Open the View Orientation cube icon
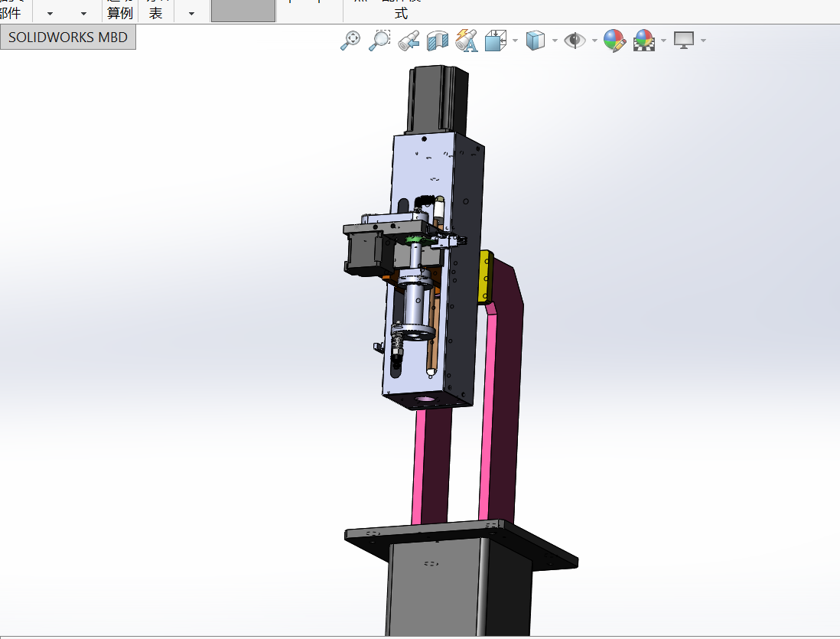Screen dimensions: 840x639 pyautogui.click(x=496, y=41)
